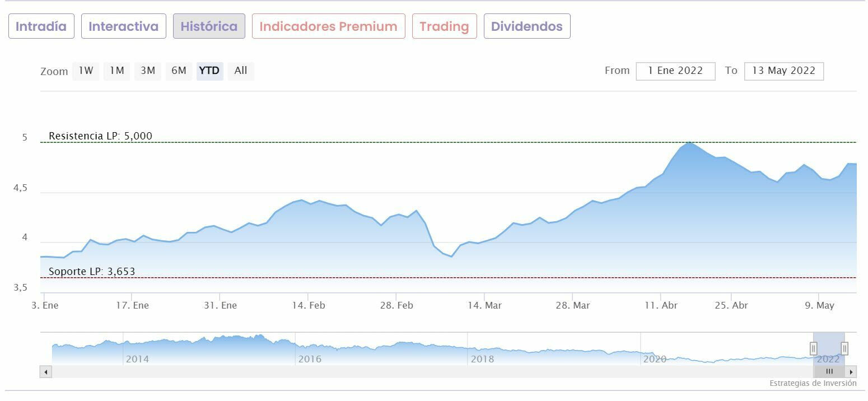Show All historical data range
Viewport: 868px width, 401px height.
click(x=241, y=71)
